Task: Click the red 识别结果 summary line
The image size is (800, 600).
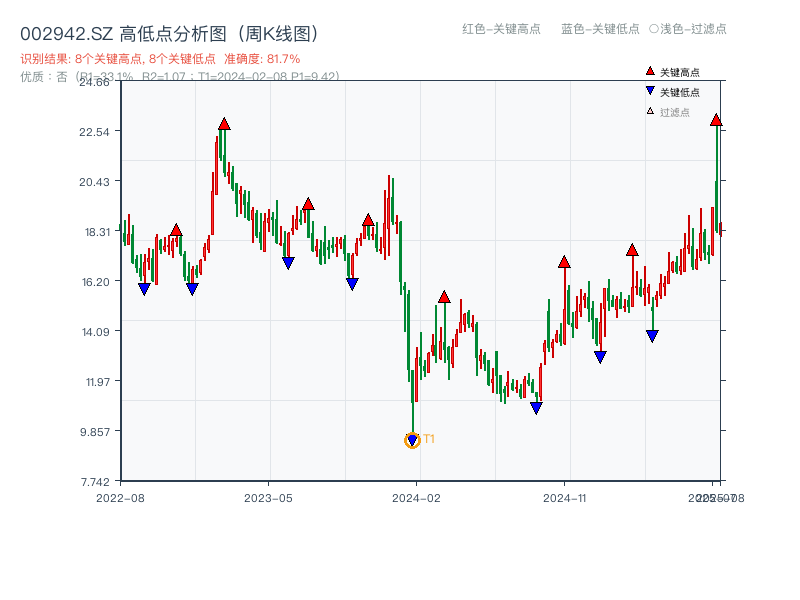Action: tap(160, 59)
